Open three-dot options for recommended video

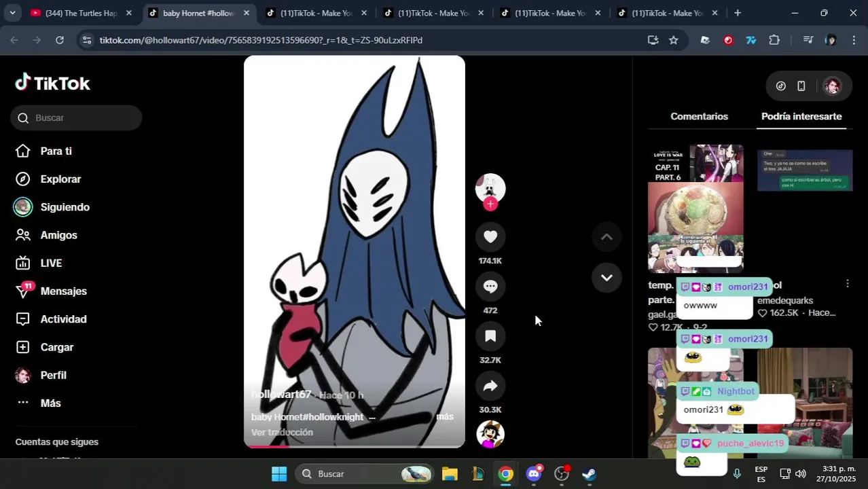click(847, 283)
